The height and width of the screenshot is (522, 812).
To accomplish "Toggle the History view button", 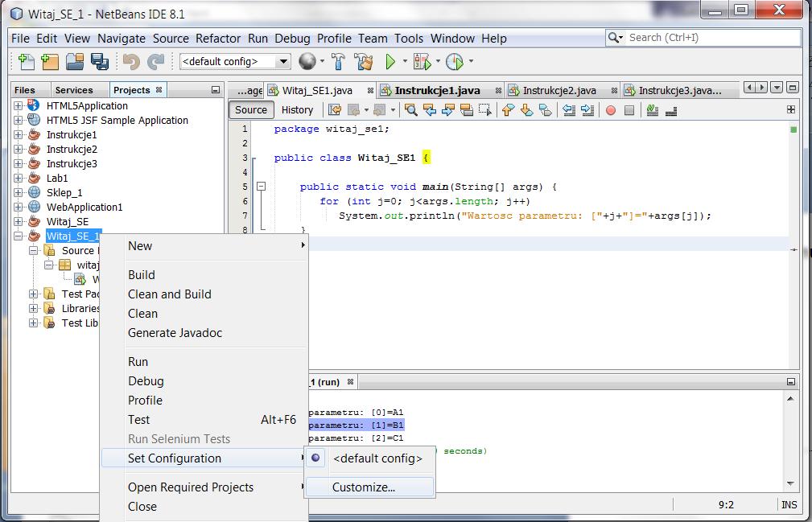I will [x=297, y=109].
